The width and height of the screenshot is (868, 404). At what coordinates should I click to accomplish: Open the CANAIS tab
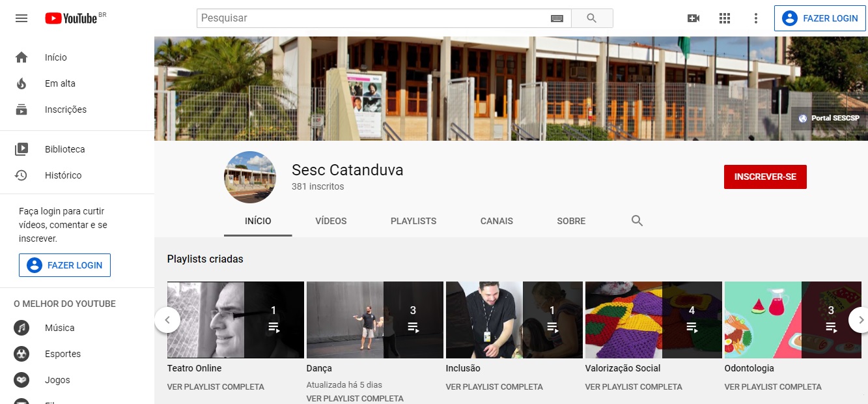coord(497,221)
